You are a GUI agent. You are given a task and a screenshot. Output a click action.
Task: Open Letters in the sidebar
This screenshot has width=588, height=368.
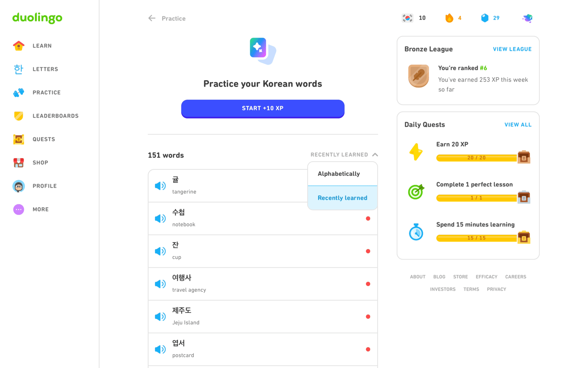point(45,69)
